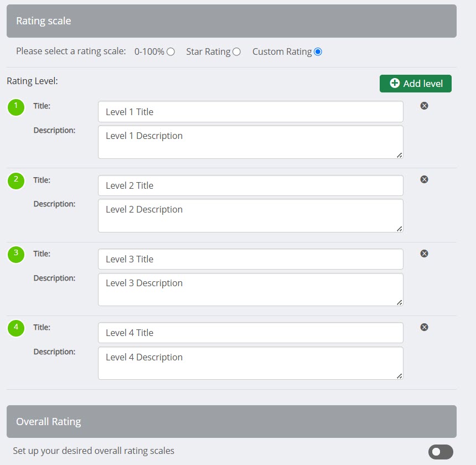Select the 0-100% rating scale option
The image size is (476, 465).
170,52
